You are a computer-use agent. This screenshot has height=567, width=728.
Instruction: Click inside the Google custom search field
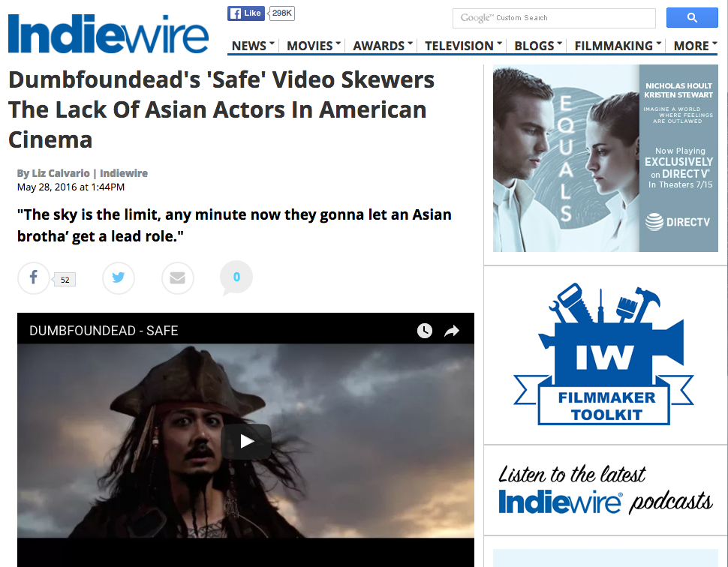point(554,18)
